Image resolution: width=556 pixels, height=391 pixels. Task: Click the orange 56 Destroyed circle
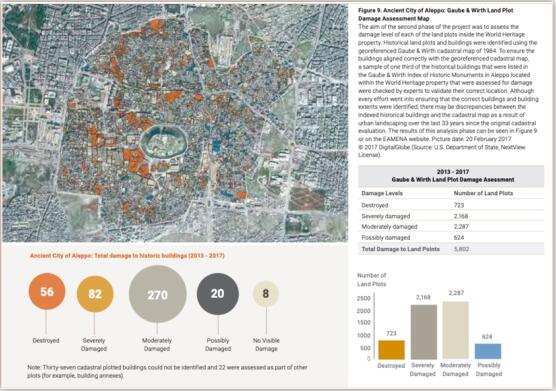47,291
